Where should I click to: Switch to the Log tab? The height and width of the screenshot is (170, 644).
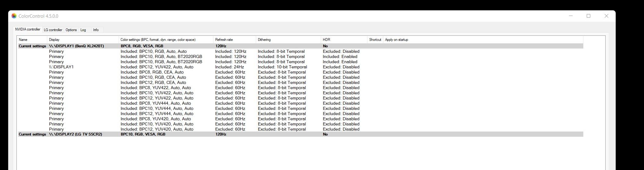pos(83,30)
